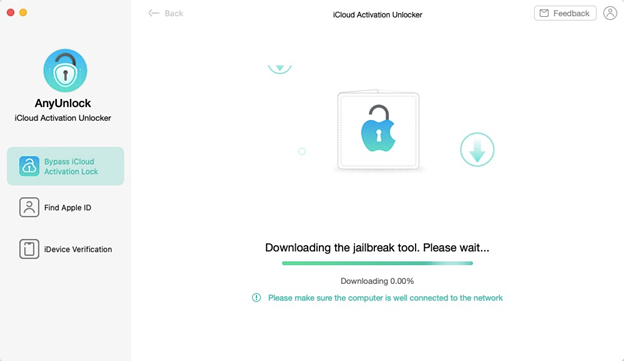The width and height of the screenshot is (624, 361).
Task: Go Back to the previous screen
Action: (166, 13)
